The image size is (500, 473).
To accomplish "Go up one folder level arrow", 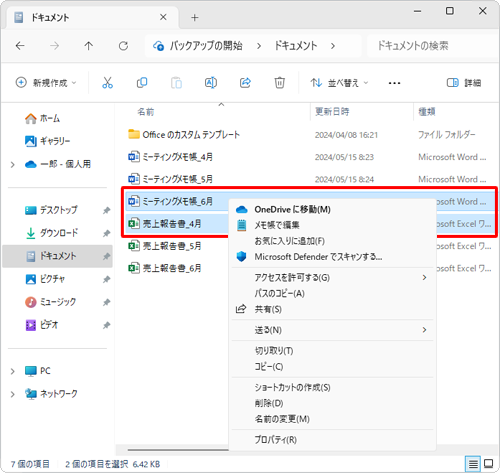I will click(89, 46).
